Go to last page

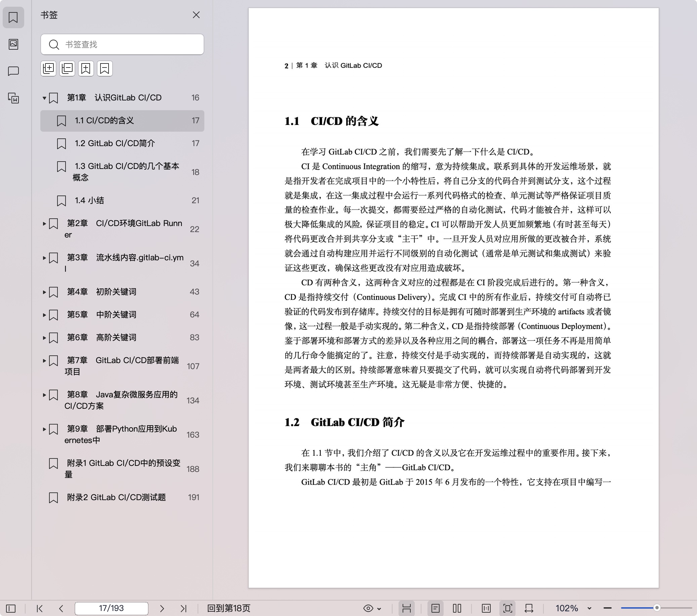click(x=183, y=608)
